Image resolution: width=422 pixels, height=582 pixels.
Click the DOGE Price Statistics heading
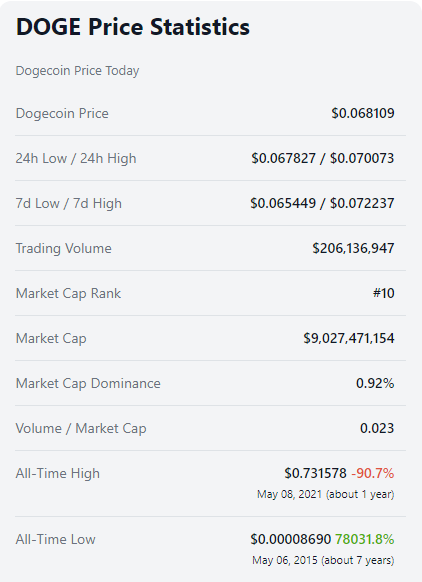[x=133, y=27]
